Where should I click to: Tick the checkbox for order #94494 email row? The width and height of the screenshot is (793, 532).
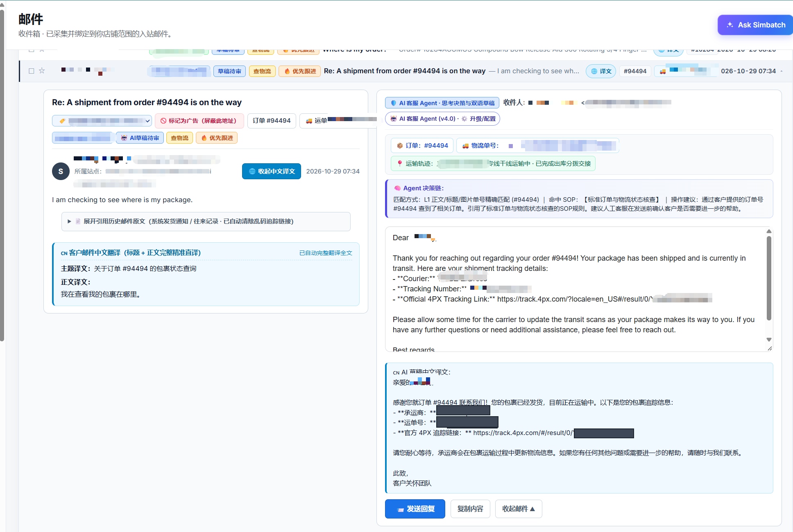(x=32, y=71)
